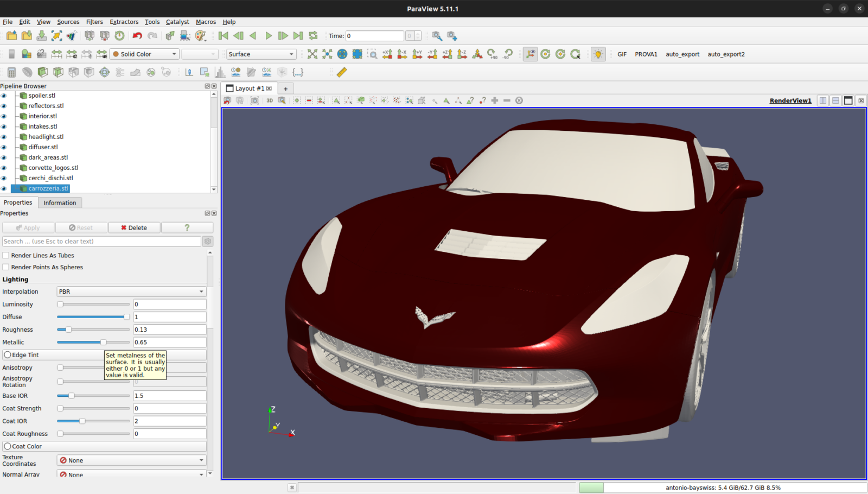Open the Python Calculator filter
The width and height of the screenshot is (868, 494).
[298, 71]
